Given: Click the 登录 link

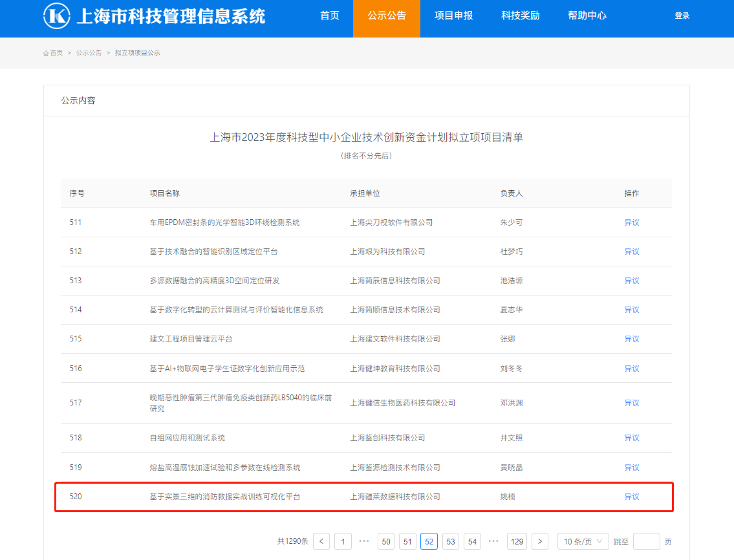Looking at the screenshot, I should (682, 16).
